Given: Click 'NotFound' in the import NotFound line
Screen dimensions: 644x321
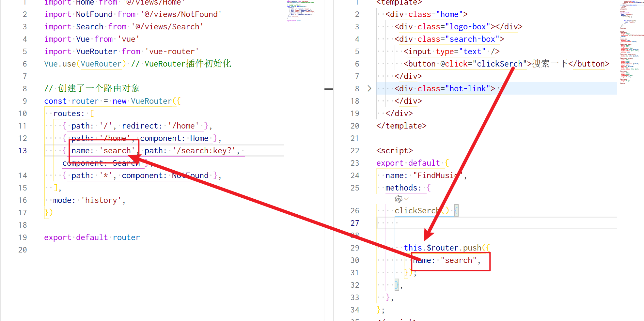Looking at the screenshot, I should pos(94,14).
